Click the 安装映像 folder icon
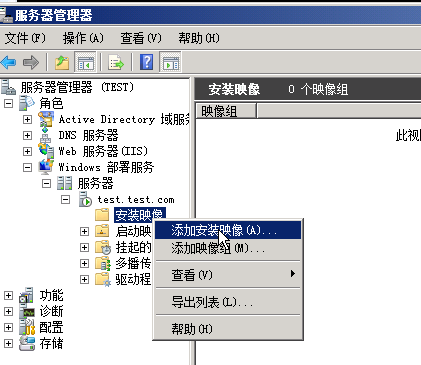Screen dimensions: 421x365 point(102,215)
